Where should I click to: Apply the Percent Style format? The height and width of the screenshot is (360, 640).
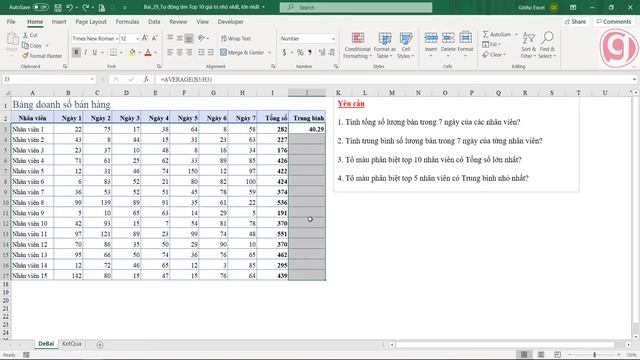coord(300,53)
